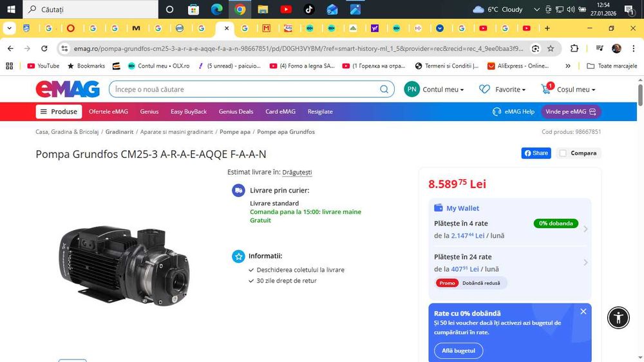Viewport: 644px width, 362px height.
Task: Open the Produse menu
Action: coord(59,111)
